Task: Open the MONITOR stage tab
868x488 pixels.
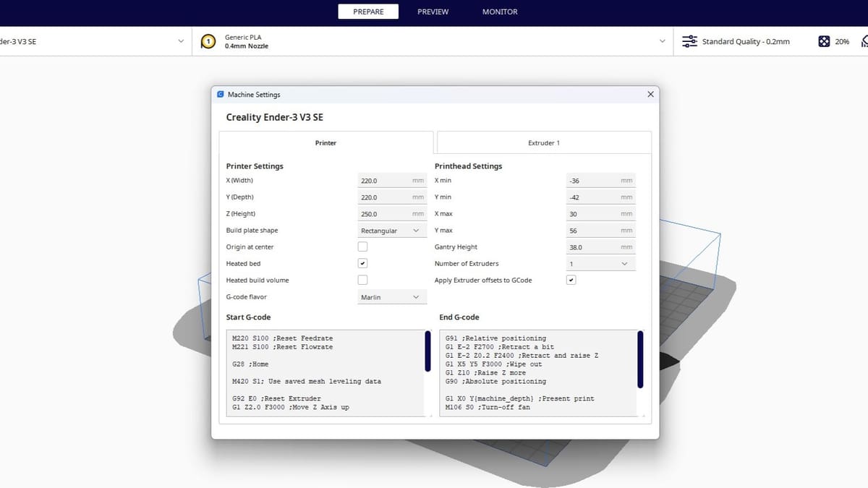Action: tap(500, 12)
